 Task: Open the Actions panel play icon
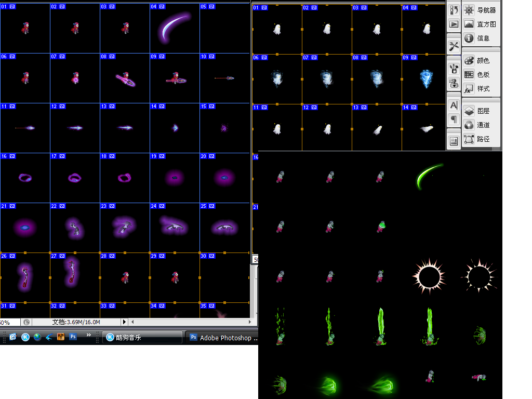click(x=454, y=24)
